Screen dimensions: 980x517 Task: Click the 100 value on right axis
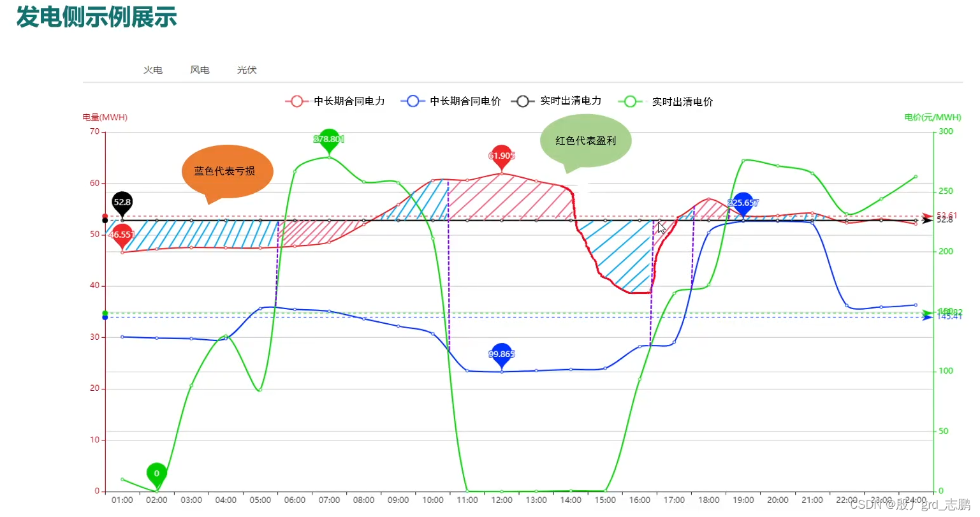(x=946, y=372)
